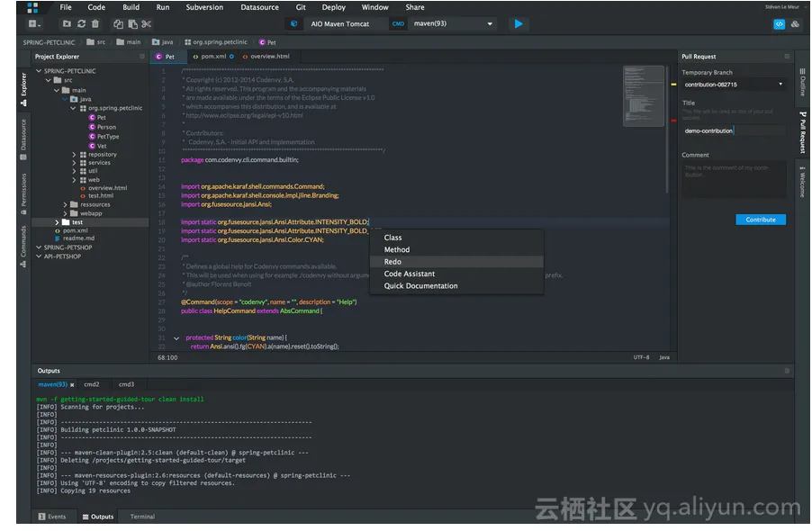The height and width of the screenshot is (531, 812).
Task: Click the blue Run play button
Action: [519, 24]
